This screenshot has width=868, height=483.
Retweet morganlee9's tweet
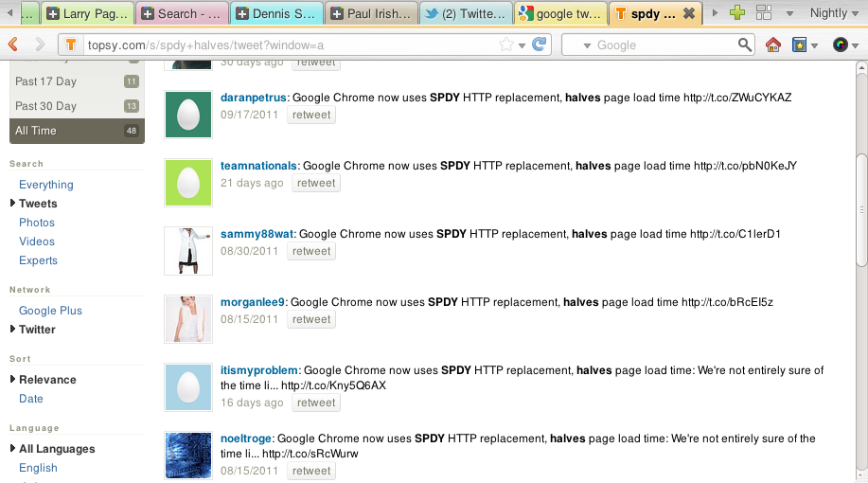point(311,319)
